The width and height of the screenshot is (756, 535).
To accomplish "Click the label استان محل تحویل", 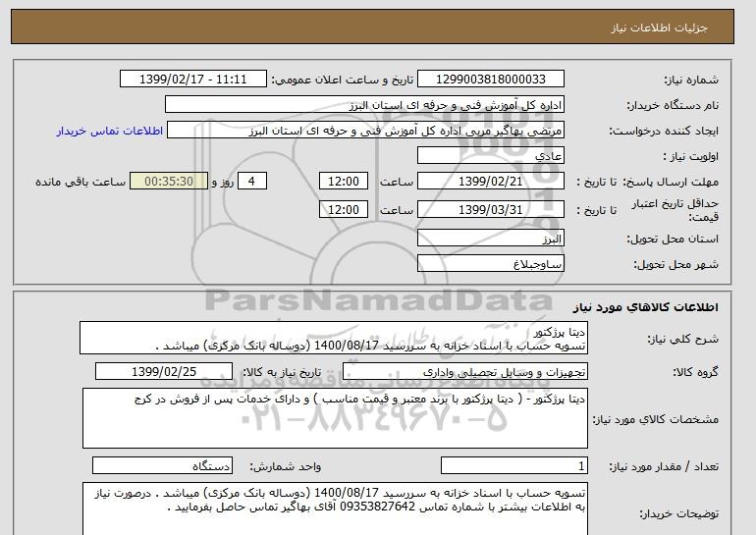I will click(673, 239).
